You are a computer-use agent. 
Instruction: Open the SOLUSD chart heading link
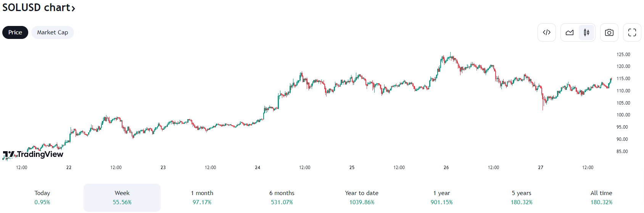(36, 8)
